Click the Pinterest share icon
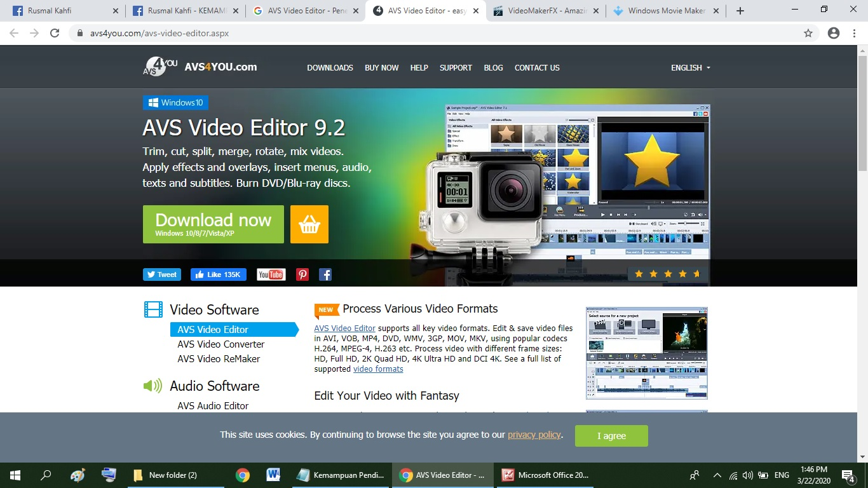 click(x=302, y=274)
